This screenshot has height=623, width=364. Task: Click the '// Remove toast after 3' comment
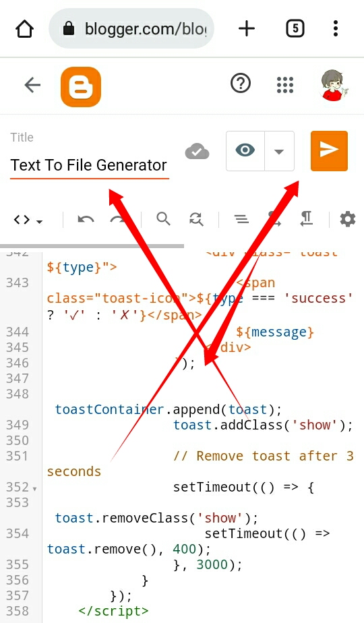[x=263, y=456]
